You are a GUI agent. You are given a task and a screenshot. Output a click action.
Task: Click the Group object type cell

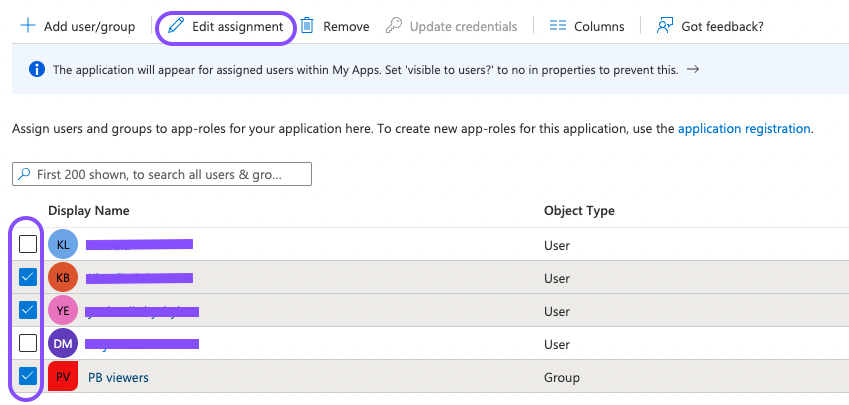point(561,377)
